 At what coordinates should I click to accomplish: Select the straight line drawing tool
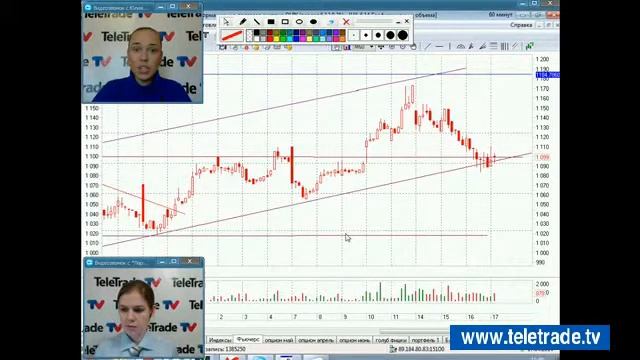(257, 22)
